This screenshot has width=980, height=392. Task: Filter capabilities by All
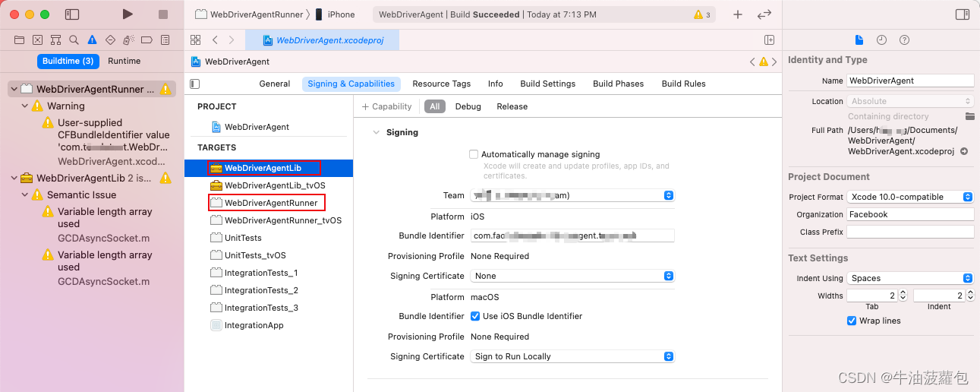(x=435, y=106)
